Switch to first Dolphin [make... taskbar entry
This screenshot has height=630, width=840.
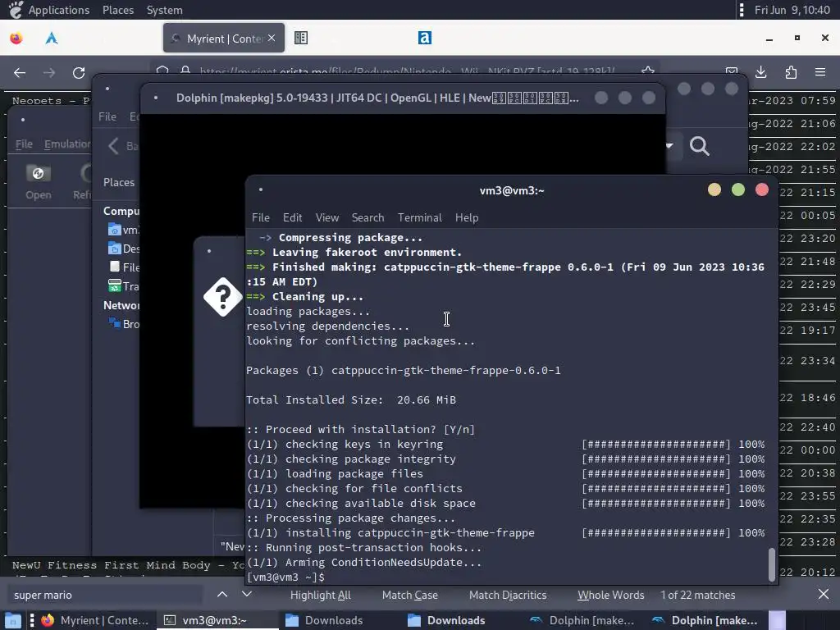pos(582,620)
